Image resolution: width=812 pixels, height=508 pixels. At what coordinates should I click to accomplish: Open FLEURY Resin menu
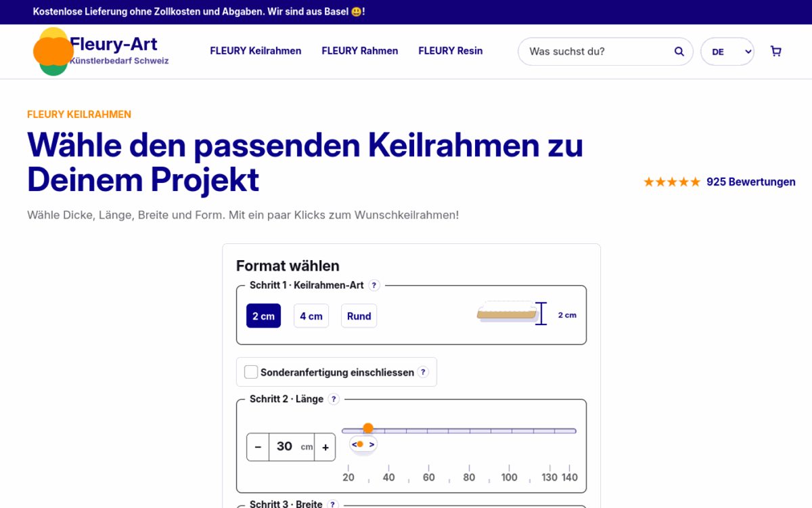pyautogui.click(x=451, y=51)
